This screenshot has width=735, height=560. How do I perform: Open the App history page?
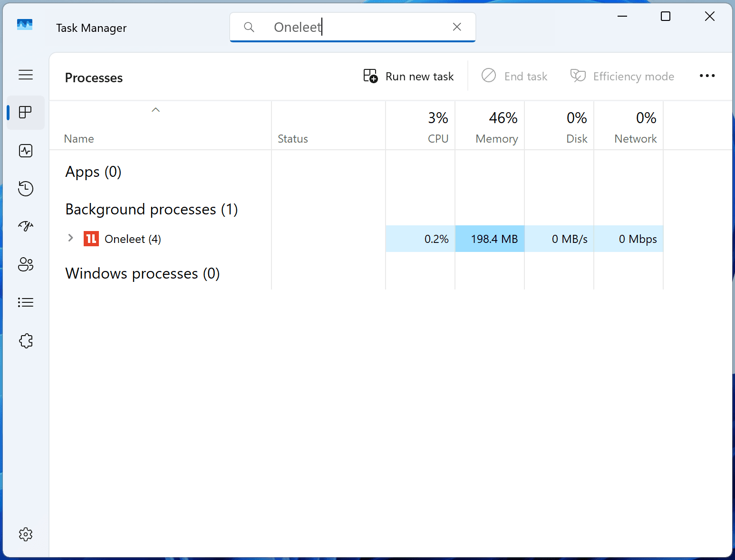[x=26, y=189]
